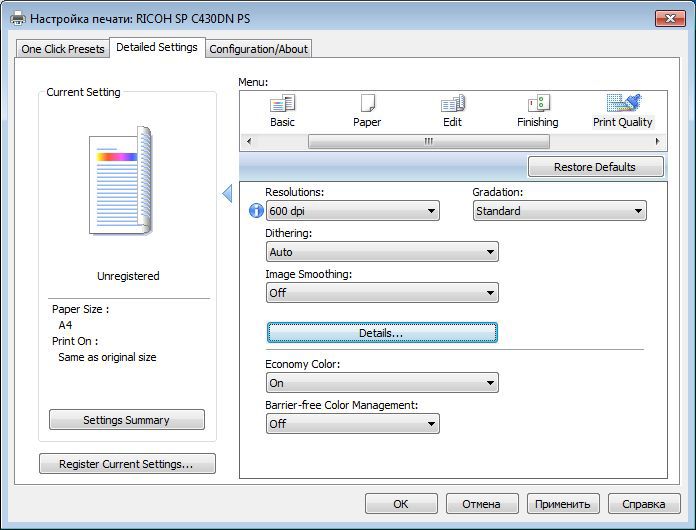
Task: Open the Print Quality icon
Action: click(622, 104)
